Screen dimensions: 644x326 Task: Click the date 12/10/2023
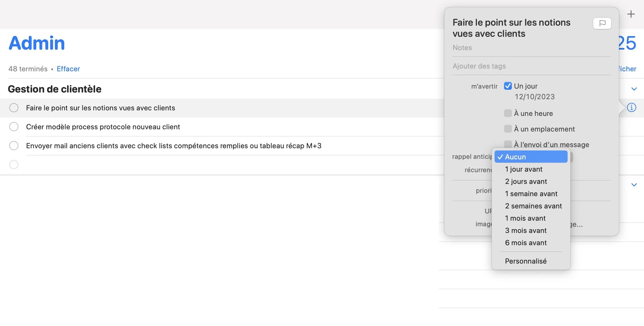click(x=534, y=97)
